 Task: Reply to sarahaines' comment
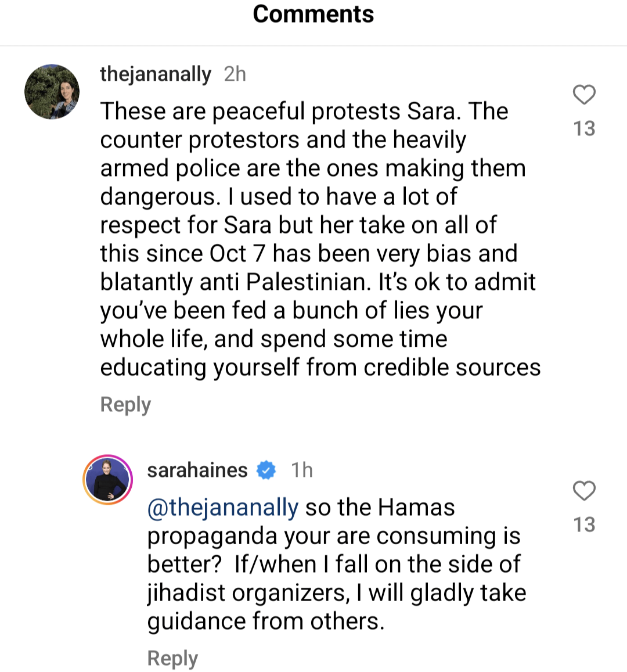(x=172, y=658)
